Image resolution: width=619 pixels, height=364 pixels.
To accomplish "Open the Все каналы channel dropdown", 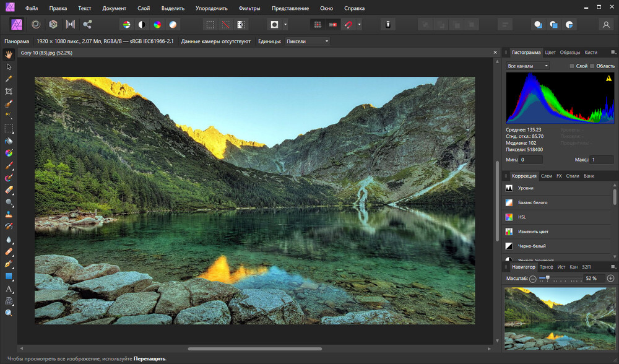I will (x=529, y=66).
